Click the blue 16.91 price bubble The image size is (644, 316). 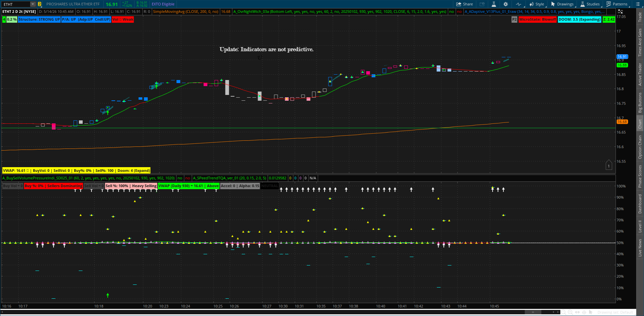coord(622,57)
